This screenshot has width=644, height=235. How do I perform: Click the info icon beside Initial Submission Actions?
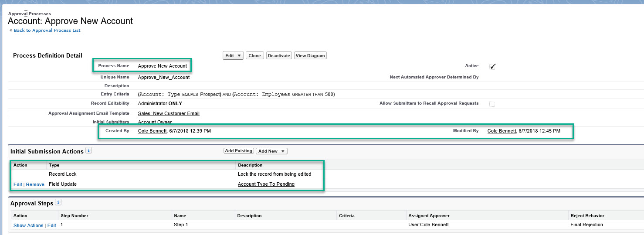pos(89,150)
